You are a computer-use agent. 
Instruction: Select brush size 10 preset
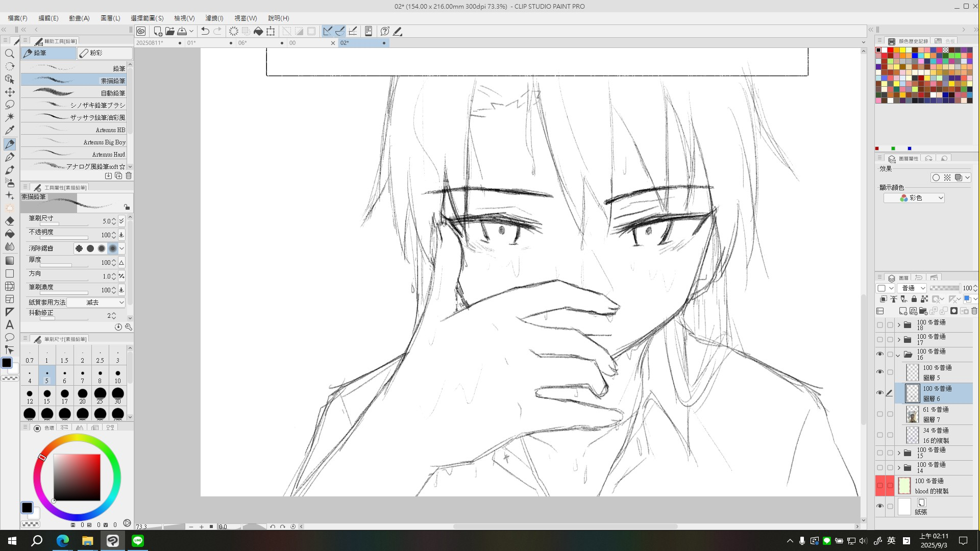point(118,377)
